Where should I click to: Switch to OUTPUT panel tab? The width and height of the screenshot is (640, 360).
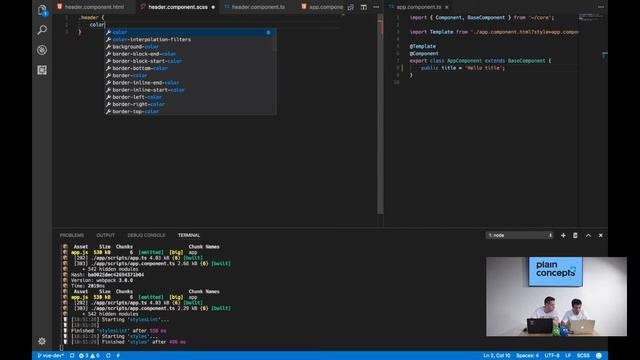(105, 235)
